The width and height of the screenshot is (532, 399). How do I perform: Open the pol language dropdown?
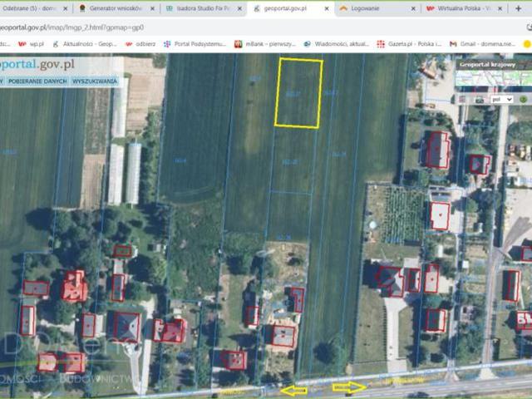coord(503,99)
